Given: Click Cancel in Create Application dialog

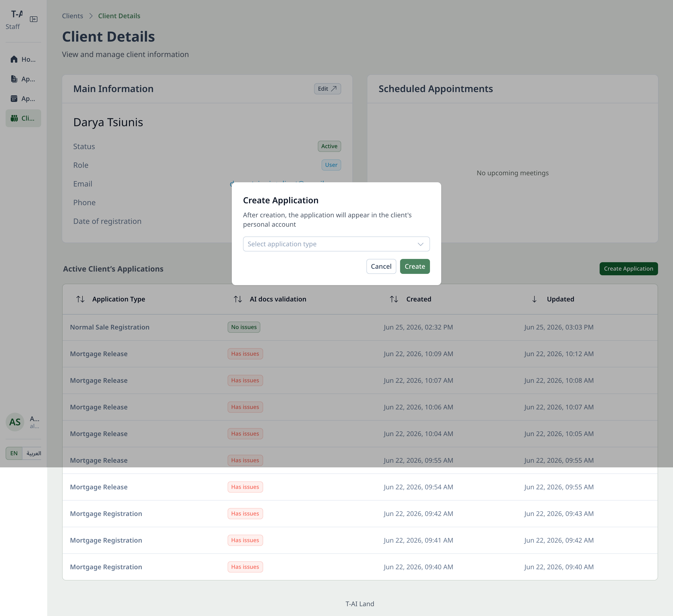Looking at the screenshot, I should (x=381, y=266).
